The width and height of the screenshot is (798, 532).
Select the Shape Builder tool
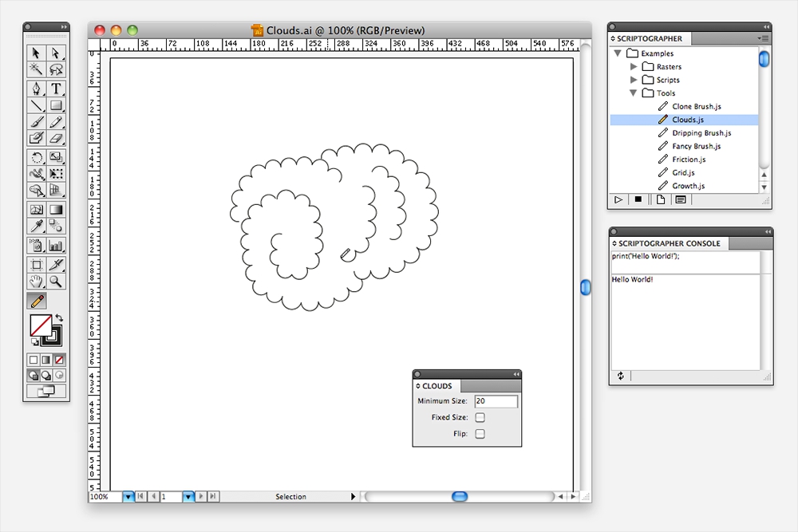pos(36,190)
